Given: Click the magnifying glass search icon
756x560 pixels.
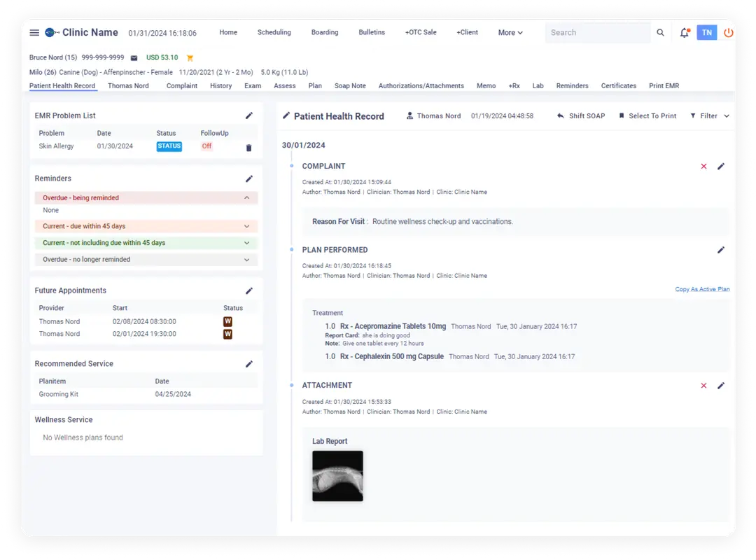Looking at the screenshot, I should pyautogui.click(x=660, y=32).
